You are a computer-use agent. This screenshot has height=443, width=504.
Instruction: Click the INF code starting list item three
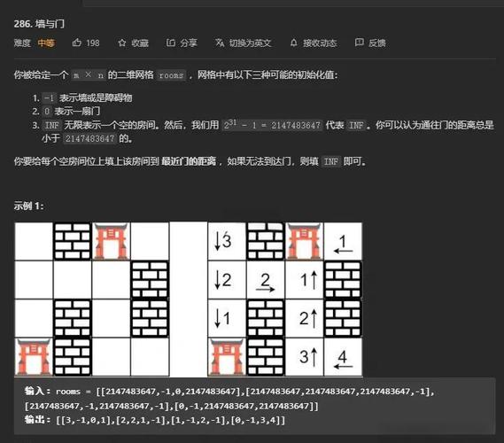pyautogui.click(x=51, y=125)
